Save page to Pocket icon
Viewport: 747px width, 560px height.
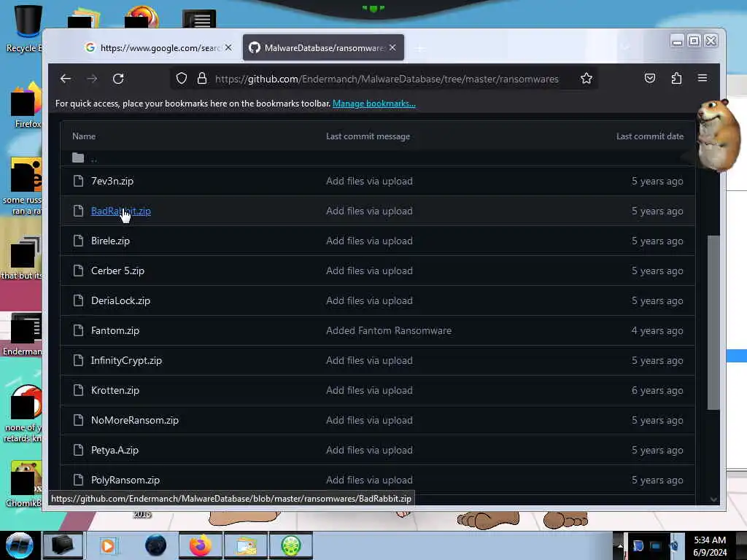tap(650, 78)
